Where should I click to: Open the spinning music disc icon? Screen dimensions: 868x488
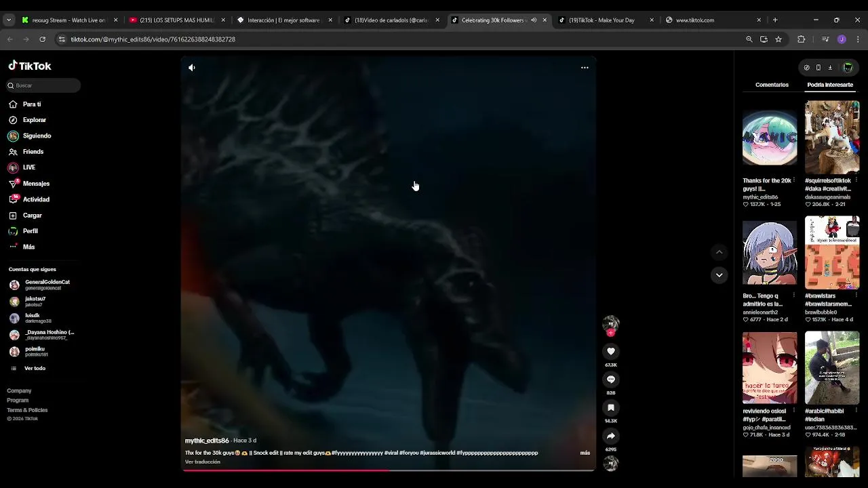[x=611, y=464]
